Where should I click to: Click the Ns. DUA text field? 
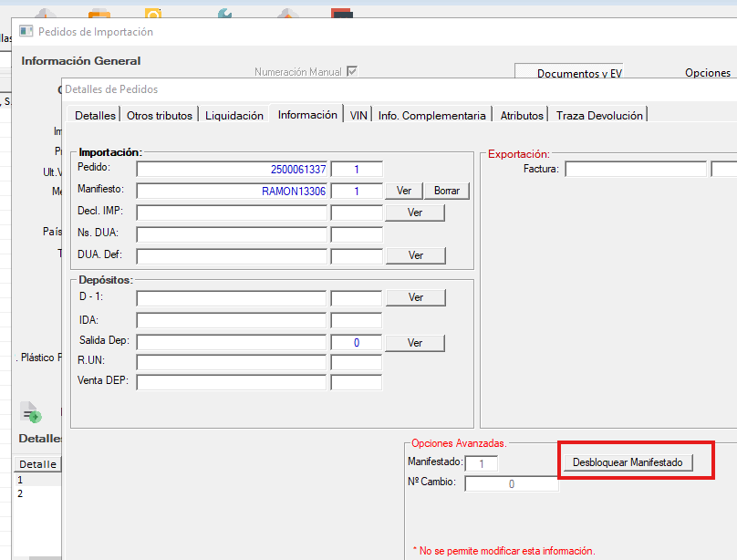[232, 234]
